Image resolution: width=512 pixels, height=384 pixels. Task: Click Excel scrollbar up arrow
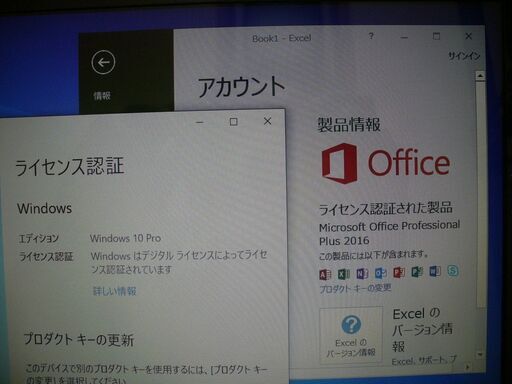[480, 76]
